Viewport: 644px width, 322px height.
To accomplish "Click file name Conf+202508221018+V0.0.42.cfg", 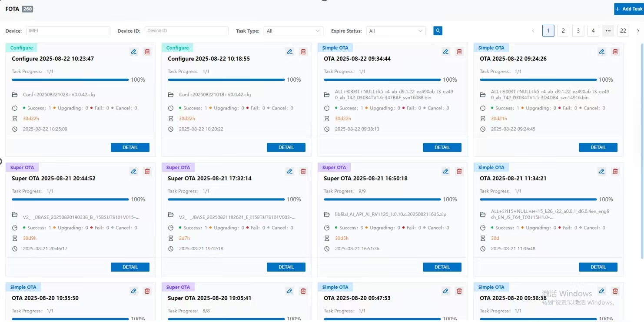I will 215,95.
